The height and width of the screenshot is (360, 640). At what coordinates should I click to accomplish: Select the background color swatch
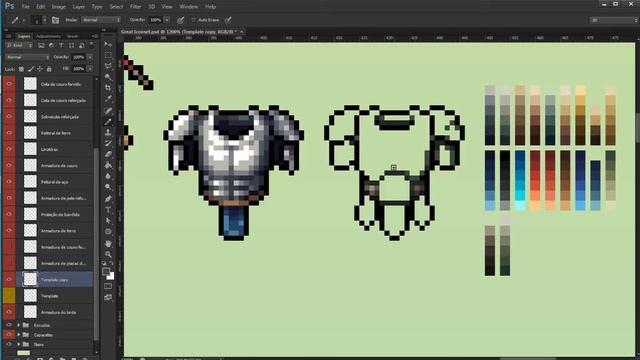pos(111,276)
